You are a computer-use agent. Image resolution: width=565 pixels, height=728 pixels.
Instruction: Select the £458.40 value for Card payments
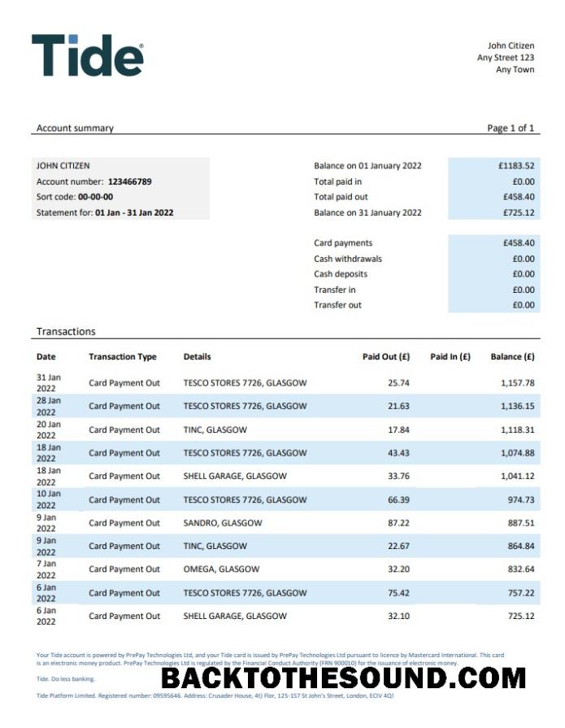(519, 243)
